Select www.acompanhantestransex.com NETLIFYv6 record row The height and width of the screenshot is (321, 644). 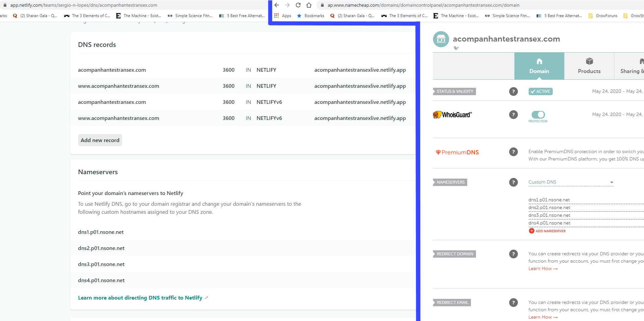click(242, 118)
